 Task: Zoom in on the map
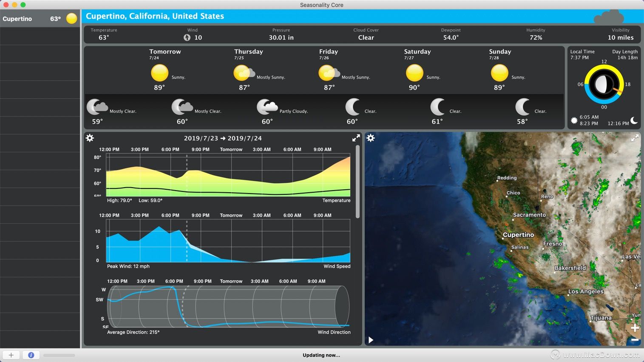[x=635, y=328]
